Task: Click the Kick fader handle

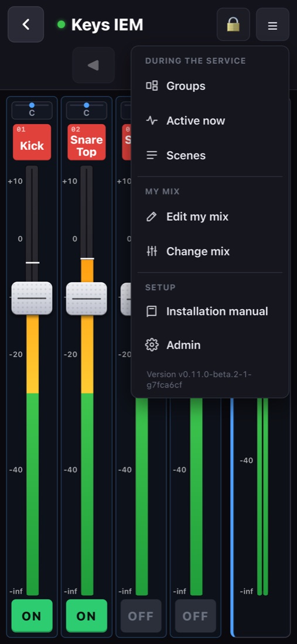Action: pyautogui.click(x=32, y=298)
